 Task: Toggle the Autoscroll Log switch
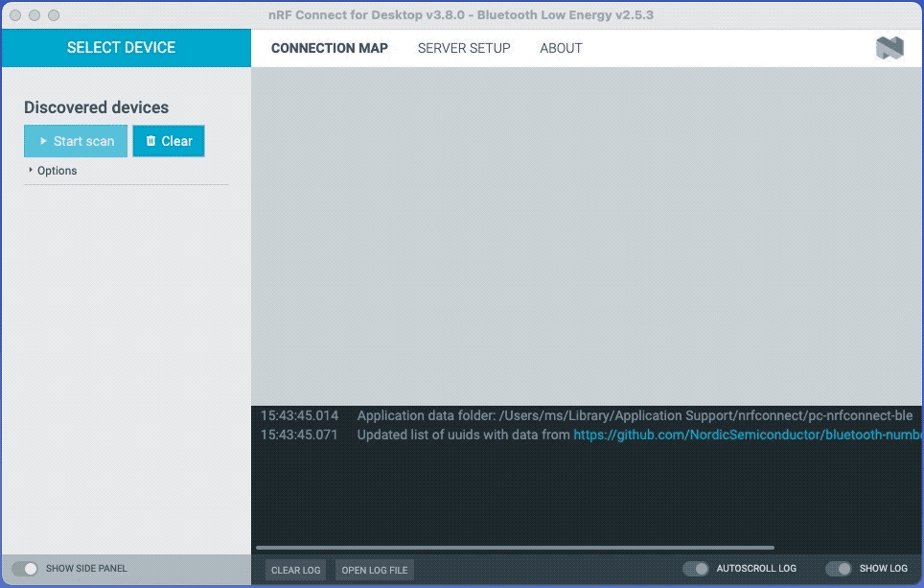pyautogui.click(x=695, y=569)
